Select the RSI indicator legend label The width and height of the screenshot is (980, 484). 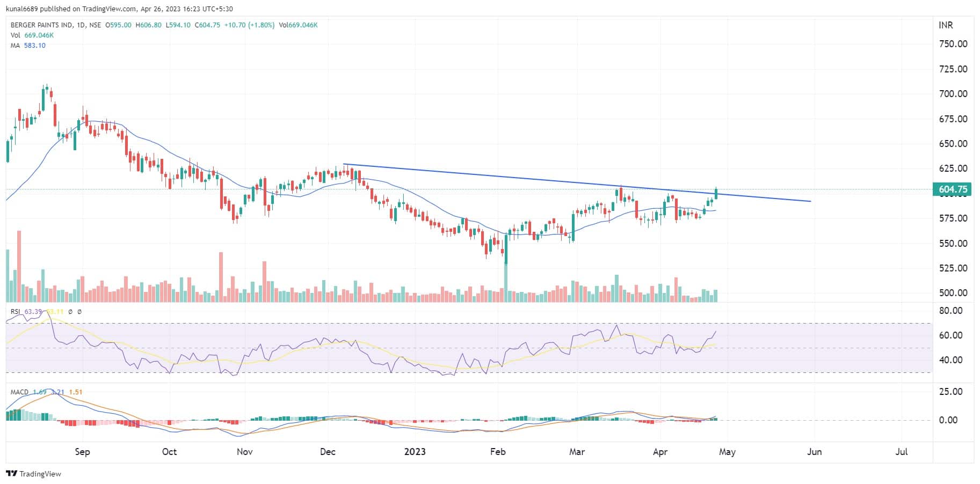17,312
